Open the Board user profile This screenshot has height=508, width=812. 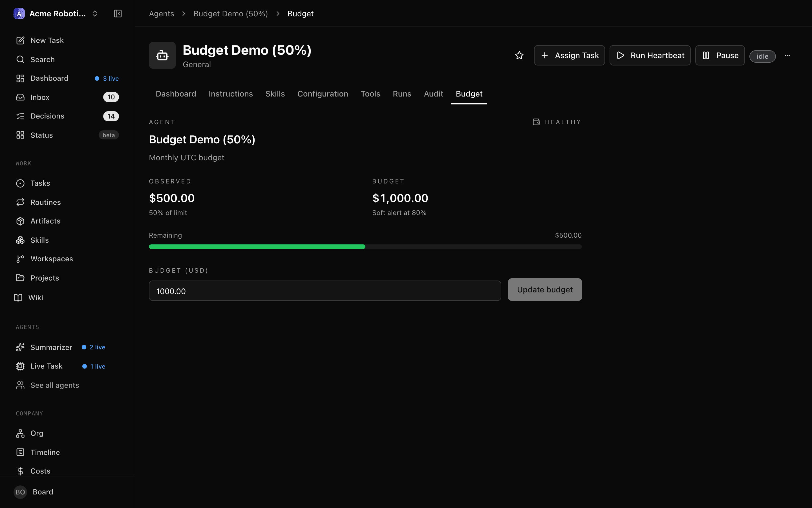click(67, 492)
